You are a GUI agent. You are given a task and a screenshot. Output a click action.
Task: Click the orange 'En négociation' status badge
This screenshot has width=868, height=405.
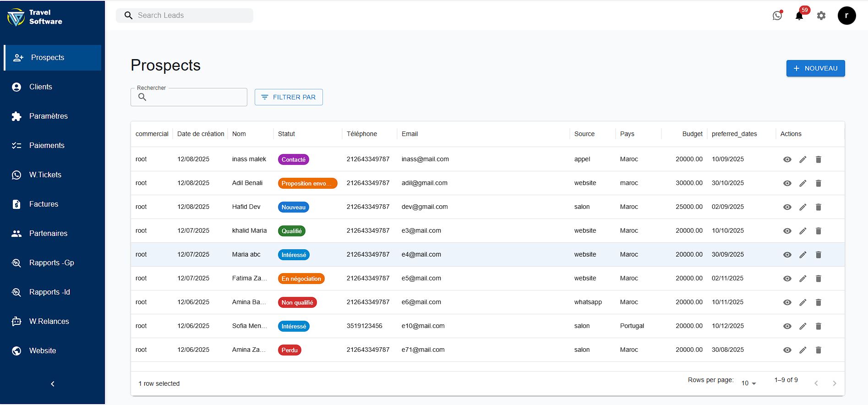click(x=301, y=279)
